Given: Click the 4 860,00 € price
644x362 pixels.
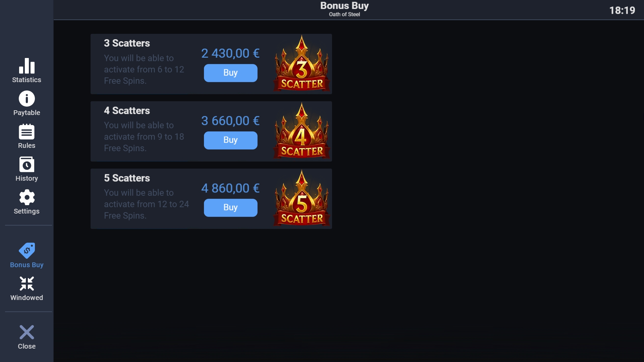Looking at the screenshot, I should (x=230, y=188).
